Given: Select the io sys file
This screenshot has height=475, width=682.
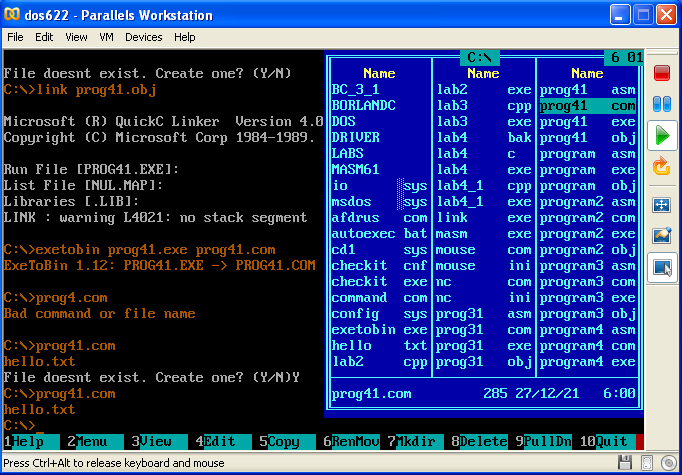Looking at the screenshot, I should coord(381,186).
